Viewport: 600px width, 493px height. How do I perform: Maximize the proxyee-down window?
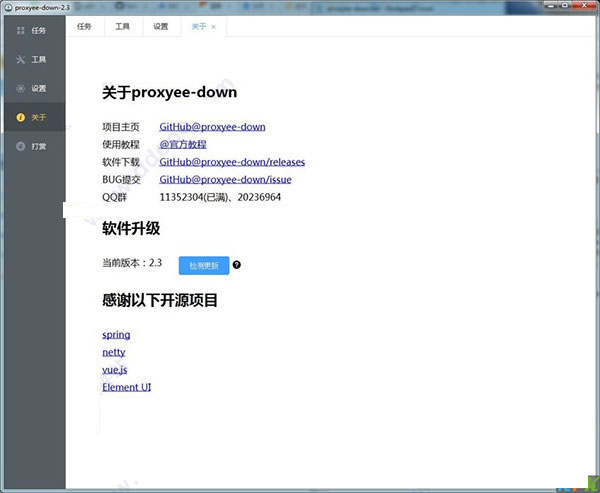coord(565,5)
